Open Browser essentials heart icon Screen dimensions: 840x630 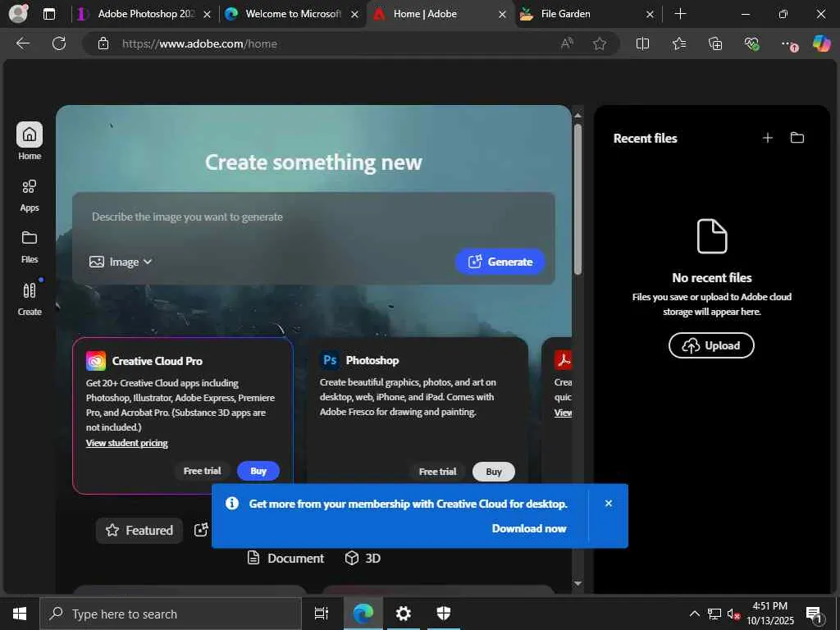[x=751, y=43]
